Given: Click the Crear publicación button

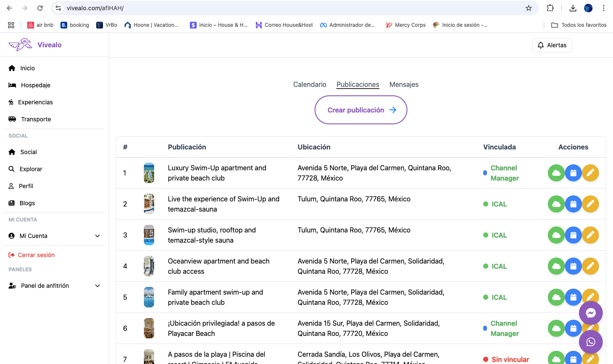Looking at the screenshot, I should tap(361, 110).
